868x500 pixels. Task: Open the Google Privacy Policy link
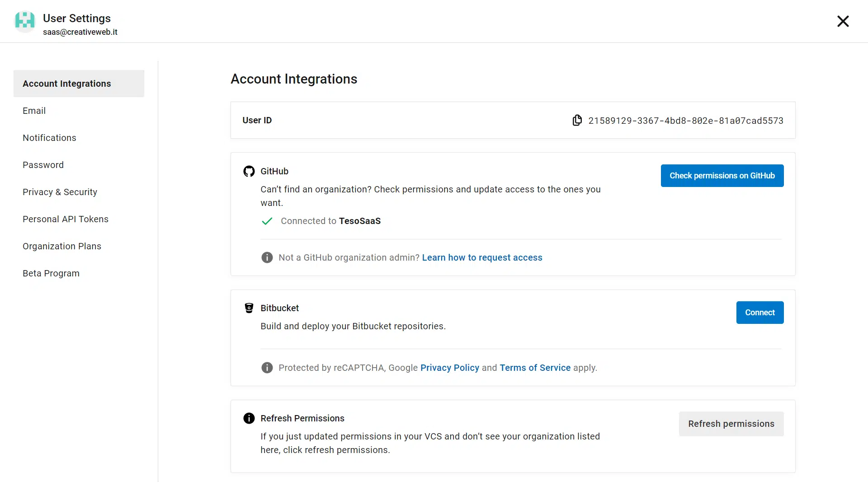click(x=449, y=368)
